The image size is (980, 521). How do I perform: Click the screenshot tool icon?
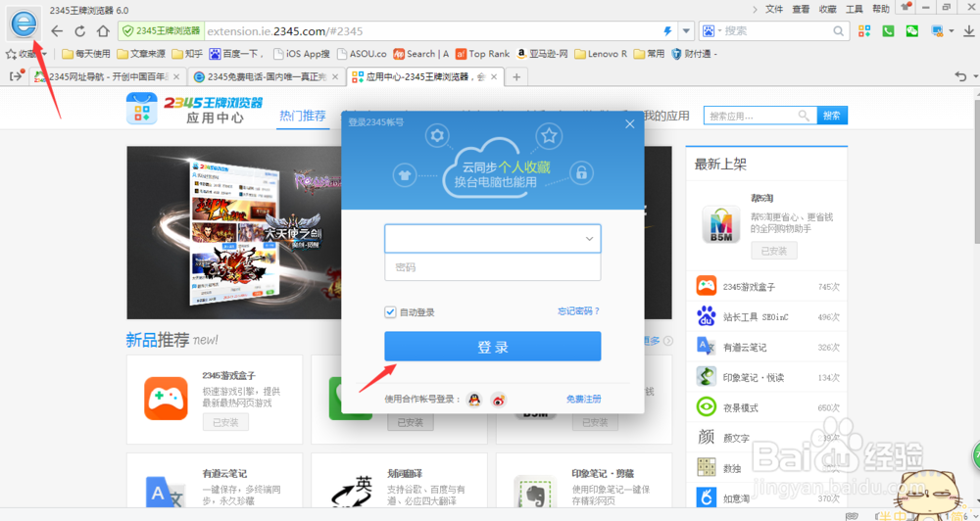(x=937, y=30)
